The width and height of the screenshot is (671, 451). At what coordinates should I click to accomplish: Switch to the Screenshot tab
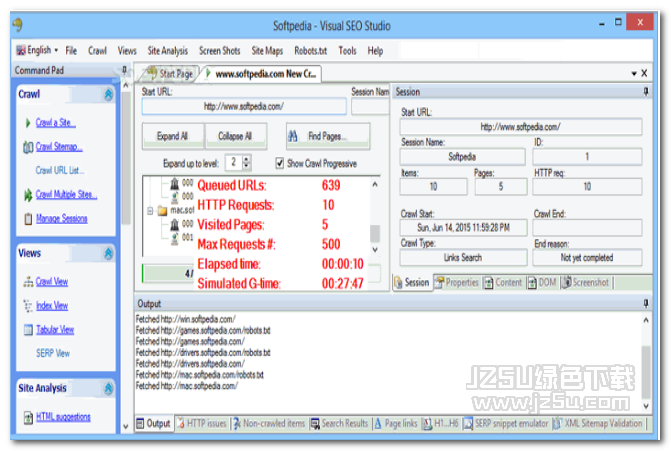585,282
